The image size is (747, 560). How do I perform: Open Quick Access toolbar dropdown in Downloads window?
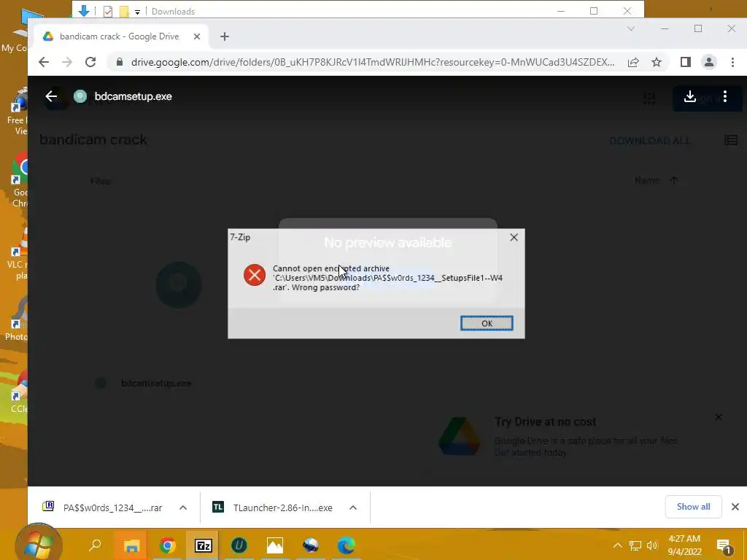tap(137, 12)
